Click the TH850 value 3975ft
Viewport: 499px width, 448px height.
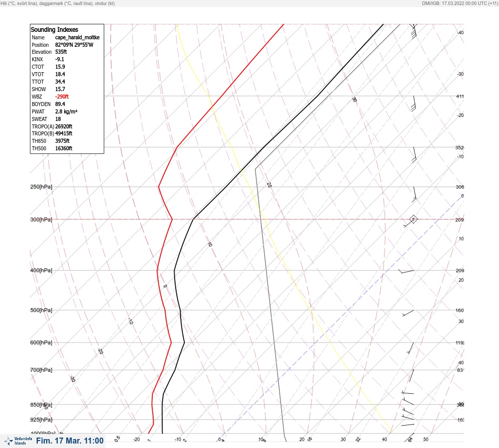62,141
